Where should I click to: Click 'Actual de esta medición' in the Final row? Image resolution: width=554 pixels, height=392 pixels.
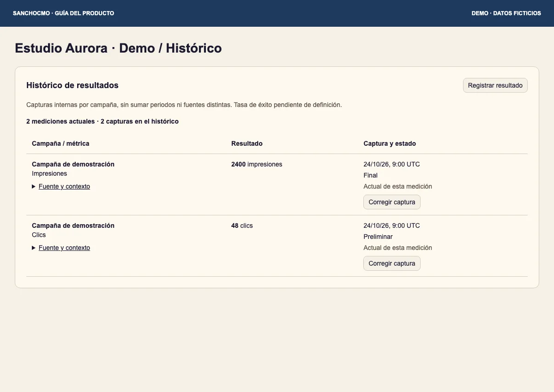(x=398, y=186)
